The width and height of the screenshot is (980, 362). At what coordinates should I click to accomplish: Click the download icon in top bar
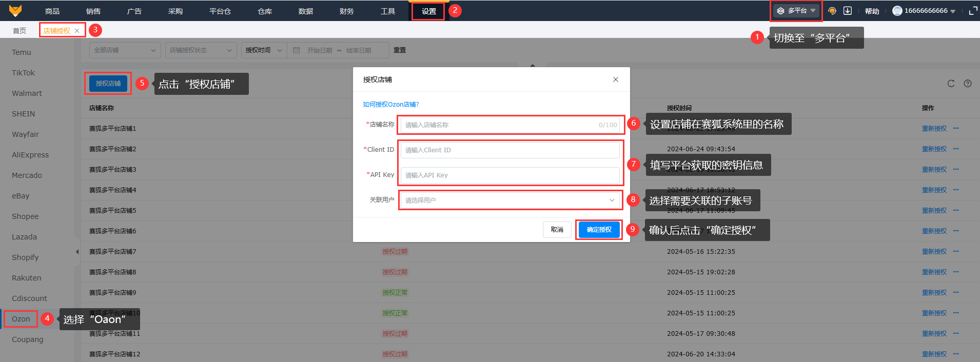(848, 11)
